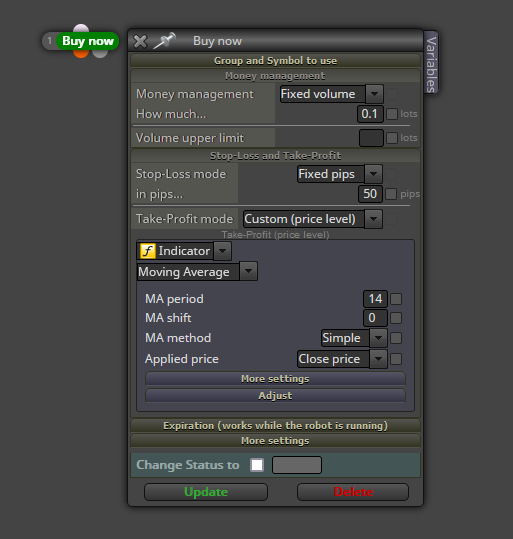Click the gray output connector of Buy now block
Viewport: 513px width, 539px height.
(x=100, y=54)
